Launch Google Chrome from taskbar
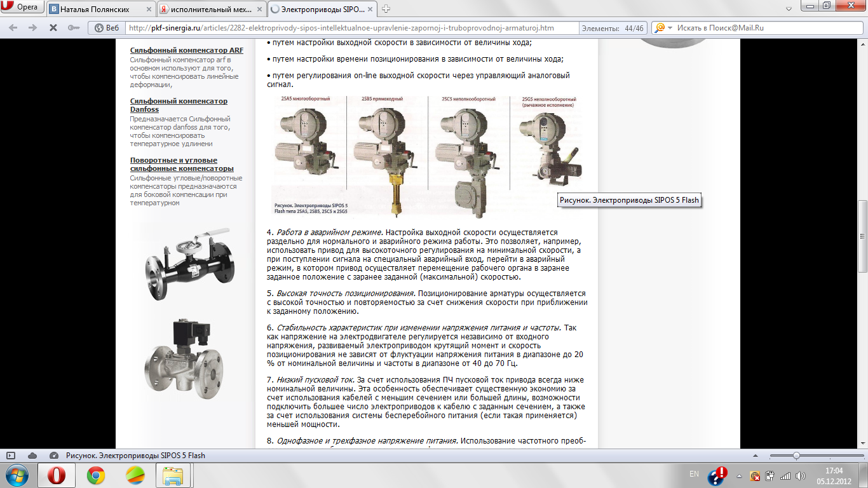 coord(96,475)
